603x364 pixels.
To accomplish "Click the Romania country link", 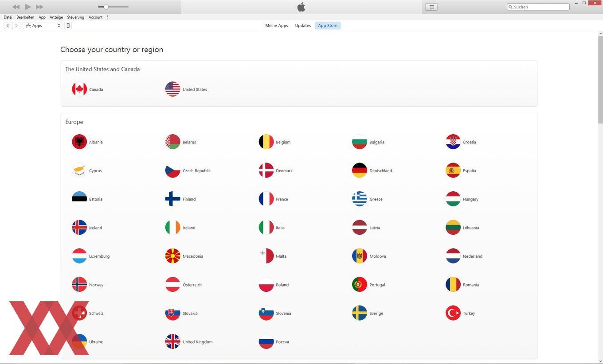I will click(x=471, y=285).
